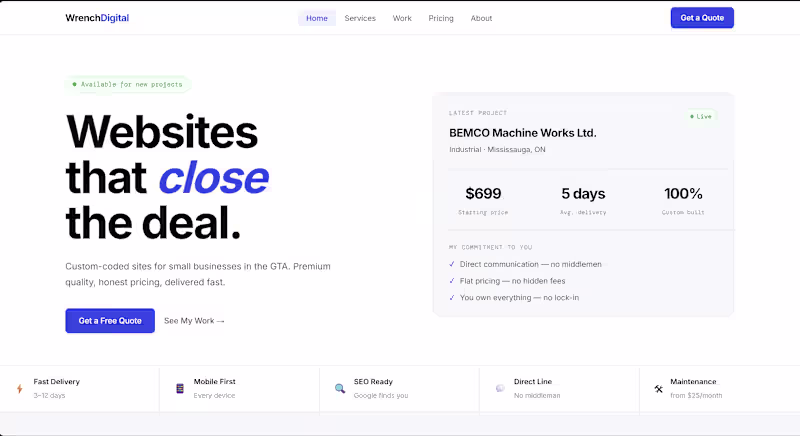
Task: Select the BEMCO Machine Works Ltd. title
Action: pos(522,133)
